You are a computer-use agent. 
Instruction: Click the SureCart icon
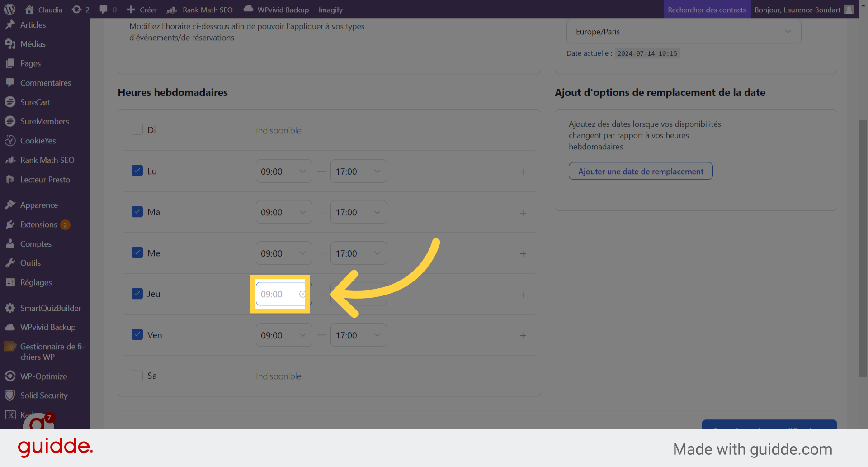click(x=10, y=102)
